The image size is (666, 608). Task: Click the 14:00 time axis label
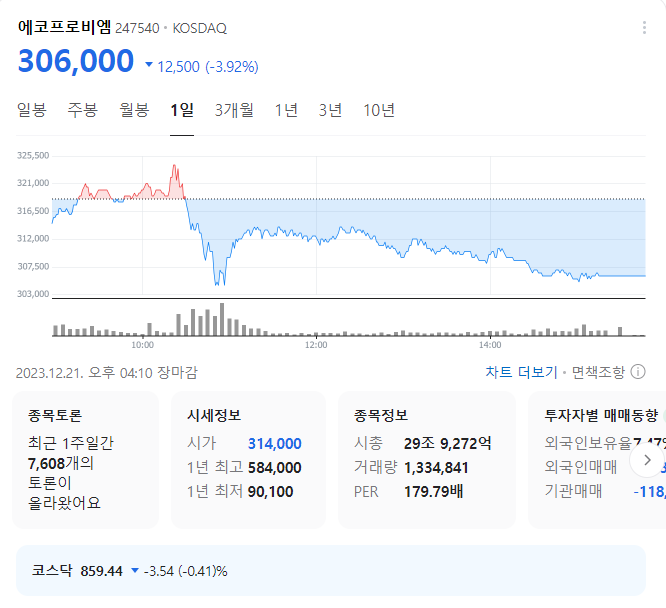[490, 345]
